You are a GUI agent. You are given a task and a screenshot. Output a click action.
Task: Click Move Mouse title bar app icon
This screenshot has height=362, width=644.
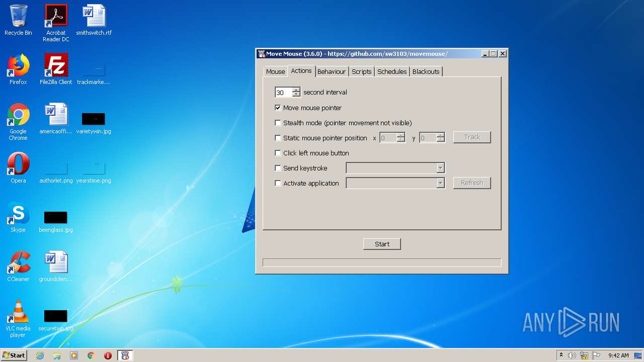[261, 54]
